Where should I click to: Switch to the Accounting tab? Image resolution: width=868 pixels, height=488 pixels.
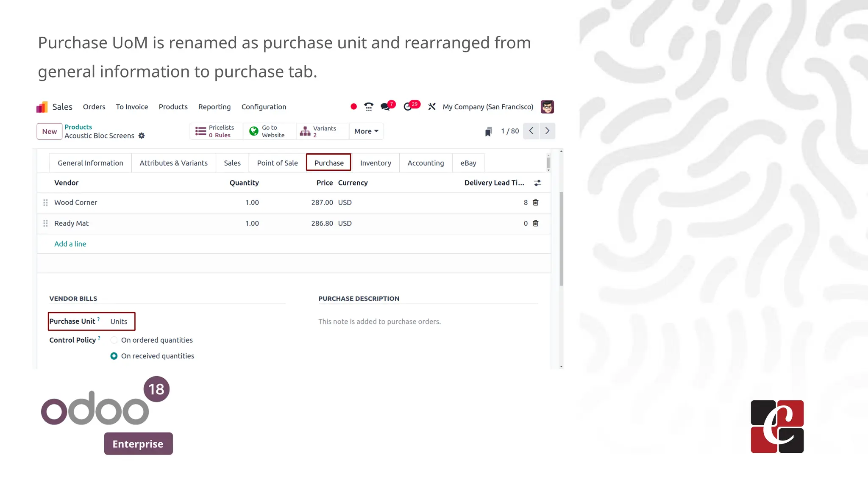coord(426,163)
